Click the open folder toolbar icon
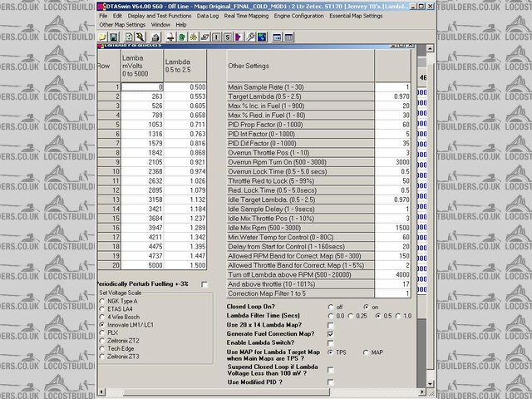The image size is (532, 399). [103, 37]
